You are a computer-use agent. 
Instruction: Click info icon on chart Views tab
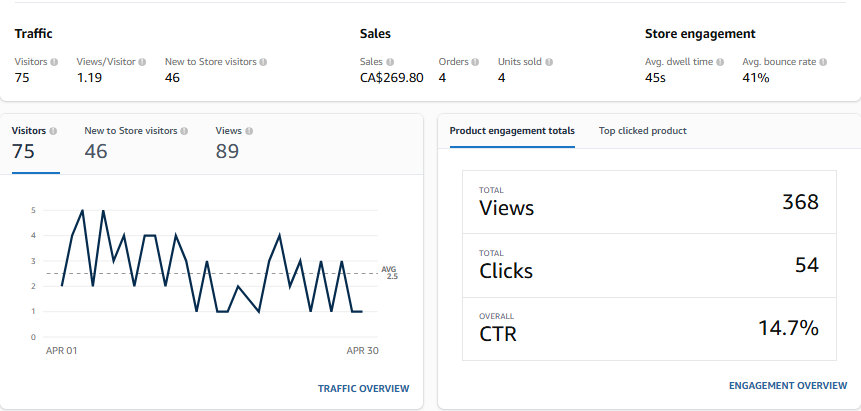tap(249, 131)
